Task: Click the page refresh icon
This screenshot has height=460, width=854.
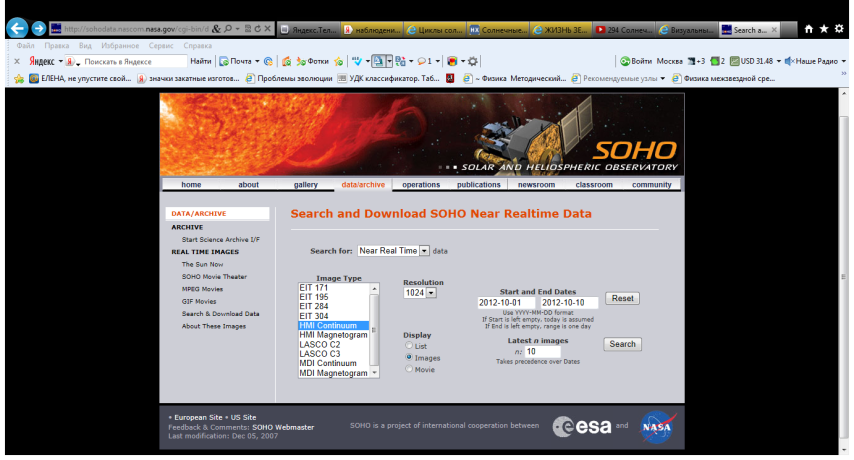Action: [258, 29]
